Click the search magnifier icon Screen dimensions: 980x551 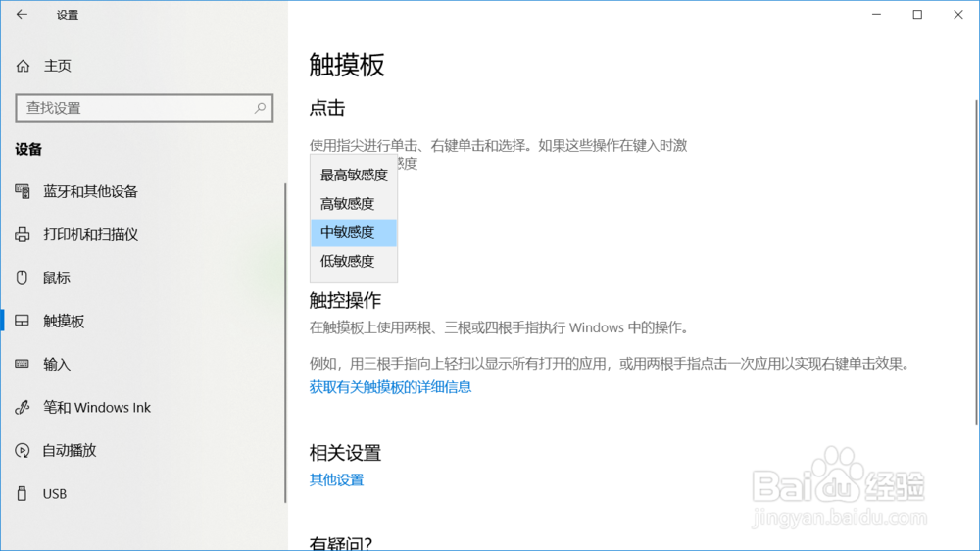[x=260, y=108]
